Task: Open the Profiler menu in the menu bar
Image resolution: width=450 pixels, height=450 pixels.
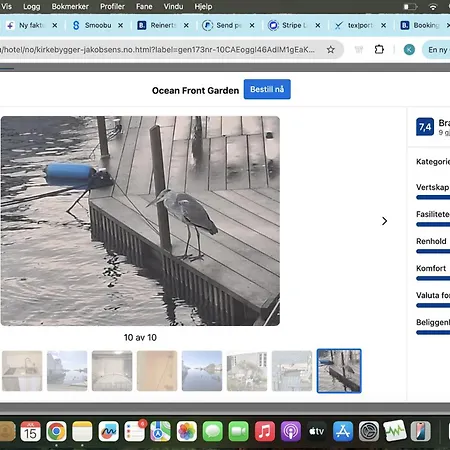Action: tap(112, 6)
